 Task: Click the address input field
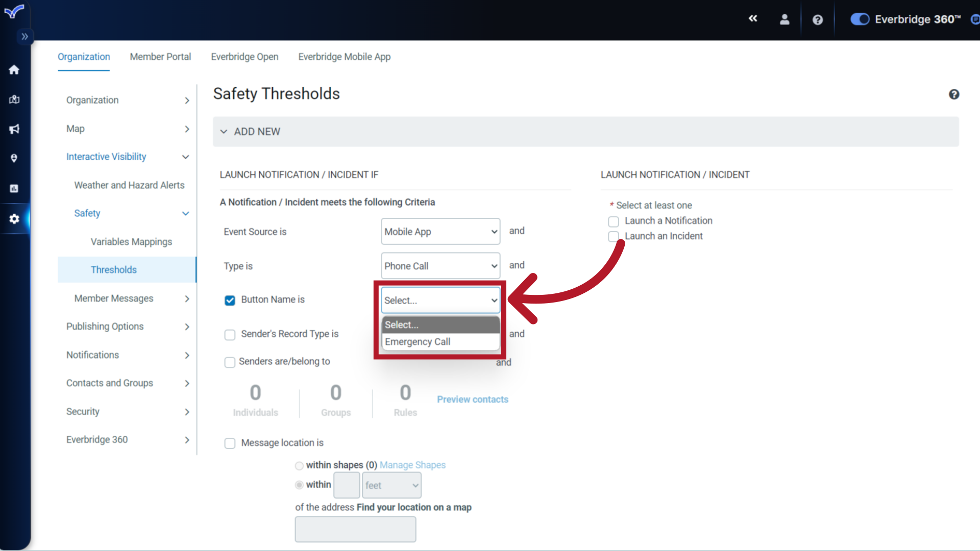tap(355, 529)
